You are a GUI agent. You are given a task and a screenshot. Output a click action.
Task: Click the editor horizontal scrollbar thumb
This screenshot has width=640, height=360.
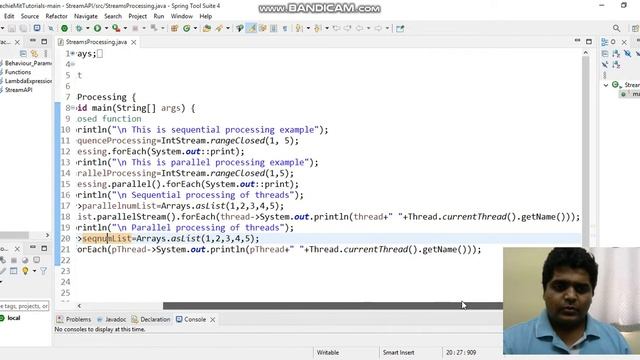click(x=333, y=306)
